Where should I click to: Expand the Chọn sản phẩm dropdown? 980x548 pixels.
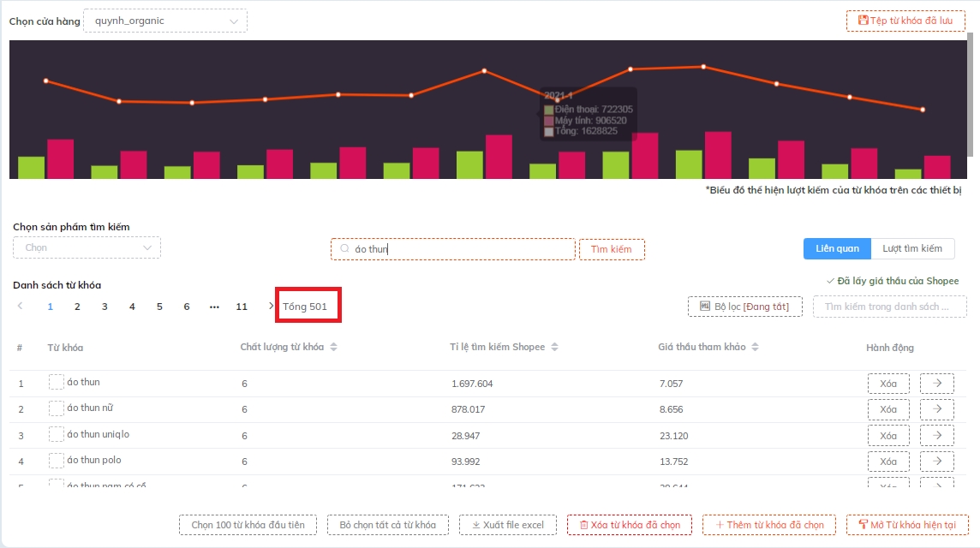pos(87,248)
